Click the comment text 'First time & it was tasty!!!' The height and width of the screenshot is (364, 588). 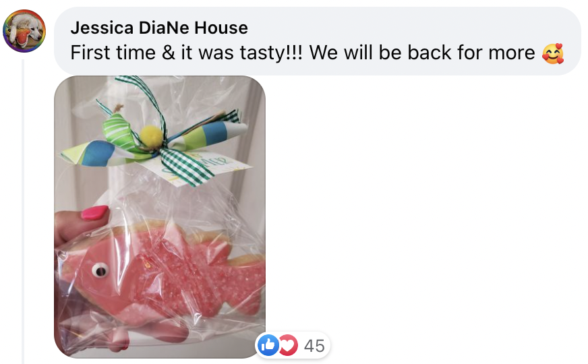(x=186, y=53)
